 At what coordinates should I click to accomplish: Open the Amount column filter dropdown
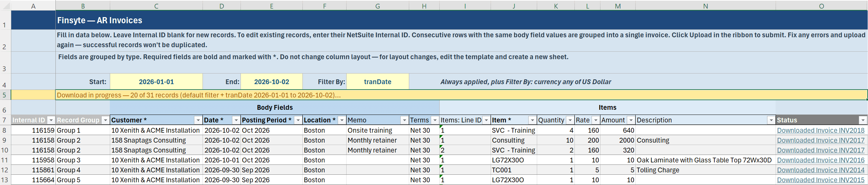point(631,120)
